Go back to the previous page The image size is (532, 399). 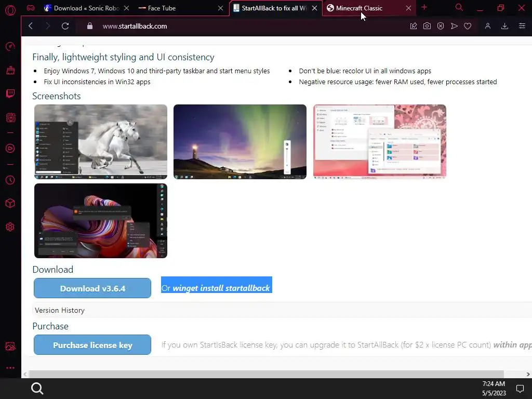coord(31,26)
